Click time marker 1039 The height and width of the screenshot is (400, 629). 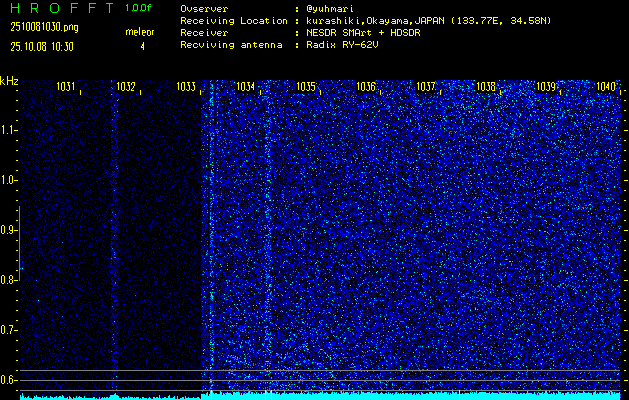(x=546, y=86)
